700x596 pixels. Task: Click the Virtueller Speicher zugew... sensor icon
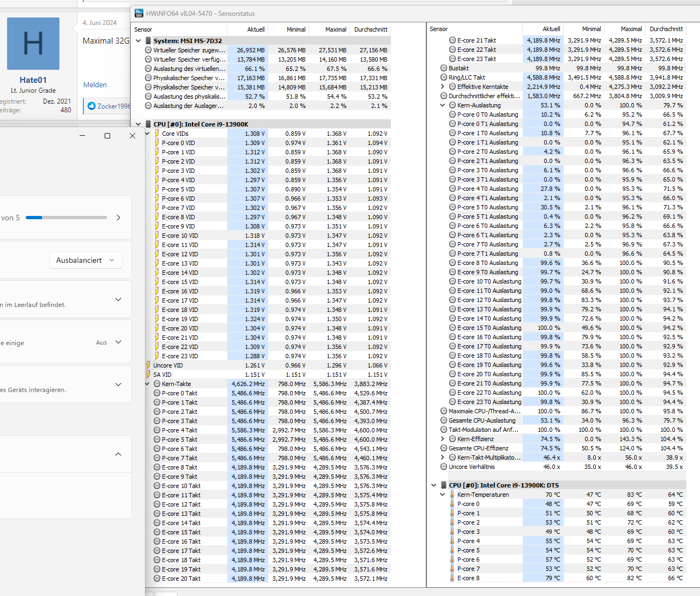[148, 50]
